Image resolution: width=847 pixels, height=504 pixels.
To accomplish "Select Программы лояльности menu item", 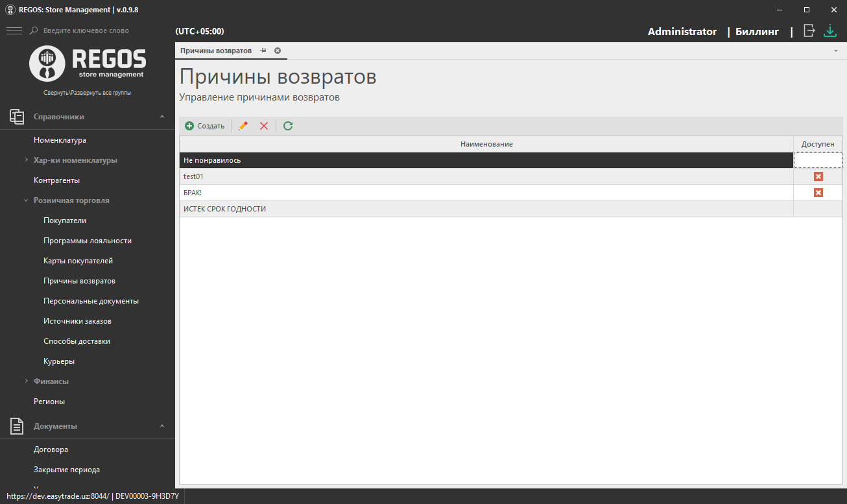I will pos(88,241).
